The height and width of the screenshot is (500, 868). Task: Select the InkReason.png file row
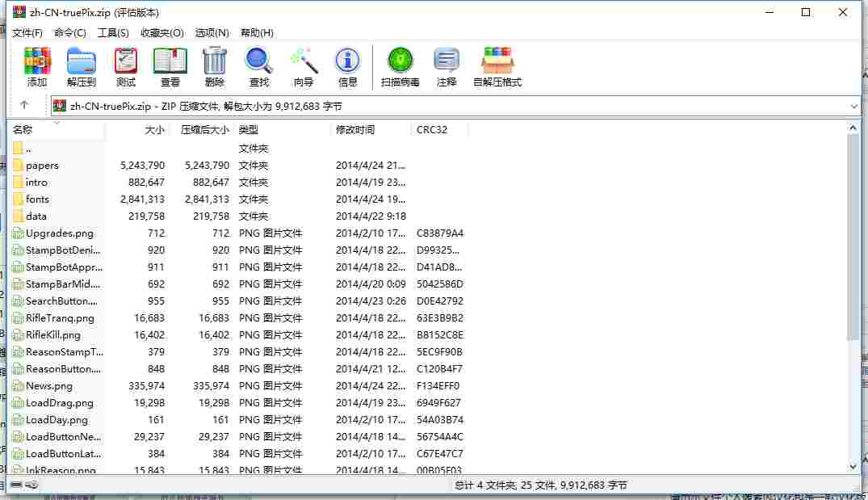pyautogui.click(x=238, y=469)
